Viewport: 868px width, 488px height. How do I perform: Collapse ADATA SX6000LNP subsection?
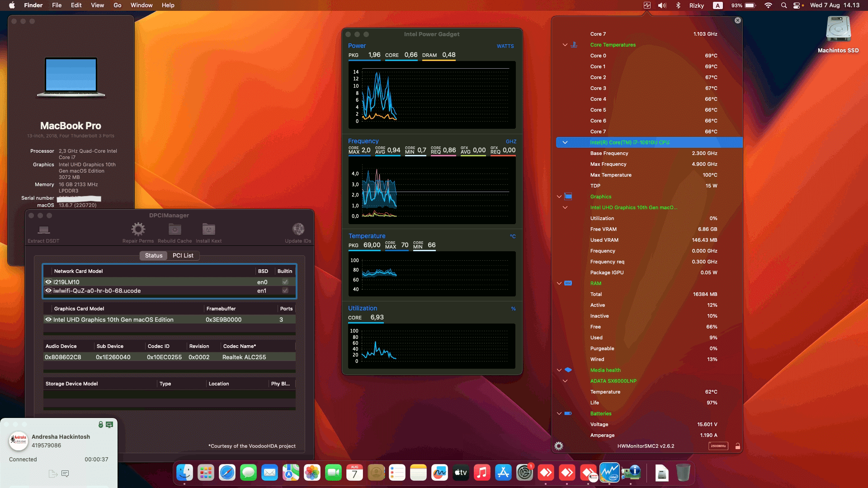(x=565, y=381)
